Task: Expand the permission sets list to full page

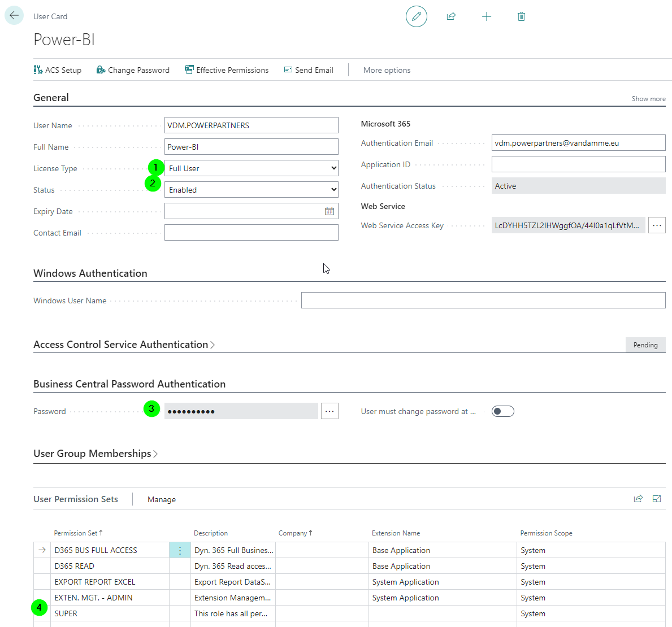Action: pos(657,499)
